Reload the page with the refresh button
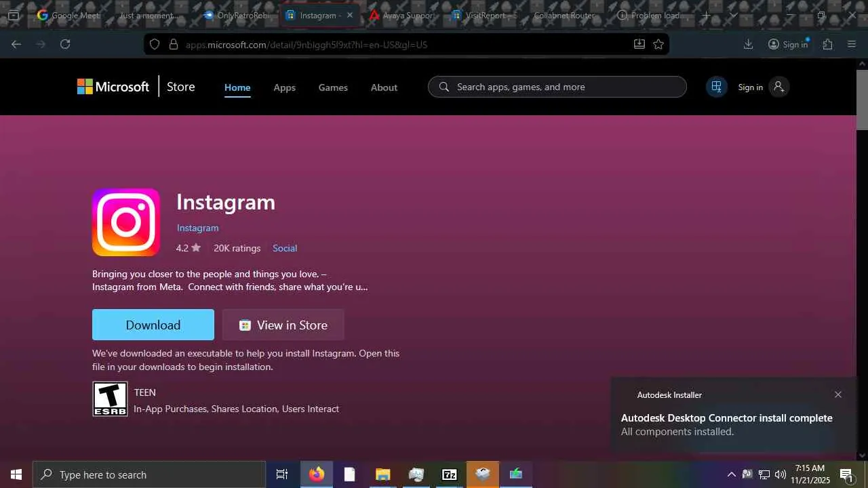 pyautogui.click(x=65, y=44)
